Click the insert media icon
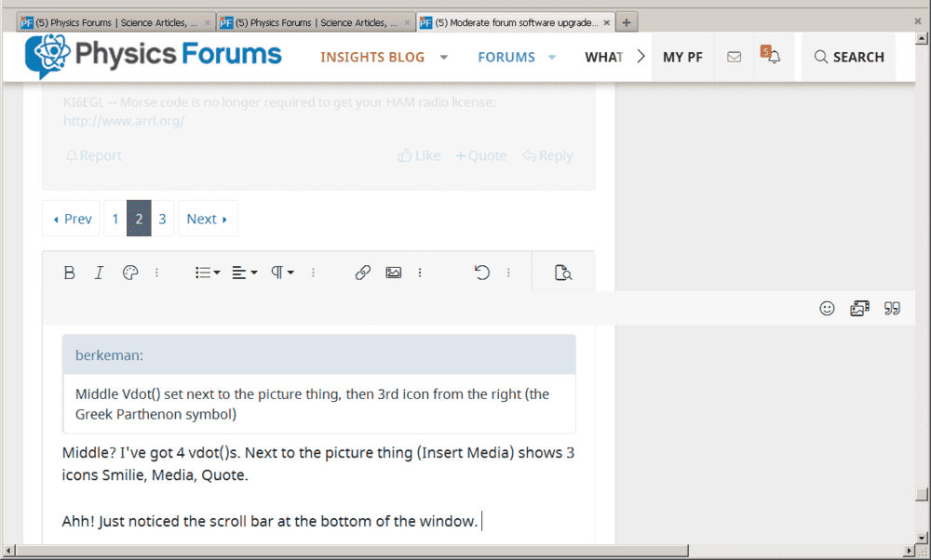 click(859, 309)
